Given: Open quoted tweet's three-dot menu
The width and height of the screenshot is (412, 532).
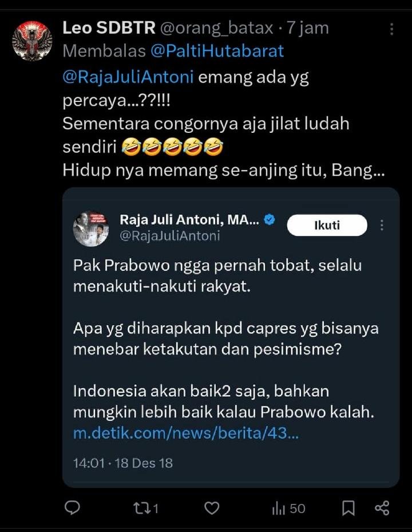Looking at the screenshot, I should pyautogui.click(x=382, y=225).
